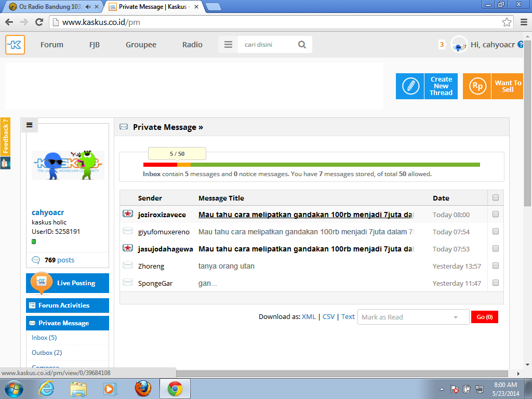The height and width of the screenshot is (399, 532).
Task: Open Inbox (5) link in sidebar
Action: point(44,338)
